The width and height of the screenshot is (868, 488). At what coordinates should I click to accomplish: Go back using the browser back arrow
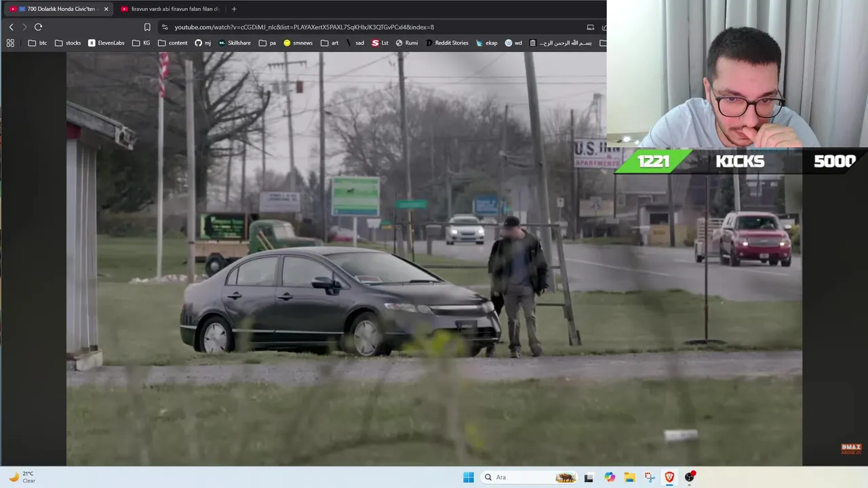click(11, 27)
